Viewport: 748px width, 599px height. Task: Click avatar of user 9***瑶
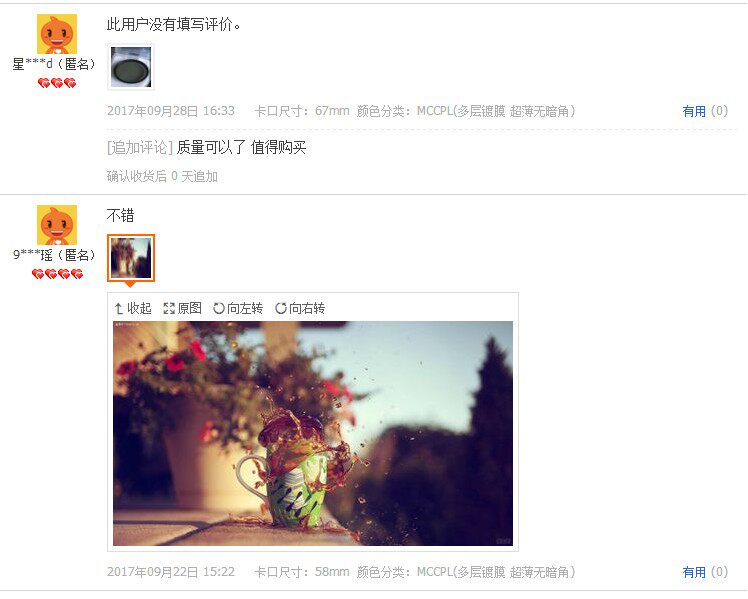click(57, 225)
